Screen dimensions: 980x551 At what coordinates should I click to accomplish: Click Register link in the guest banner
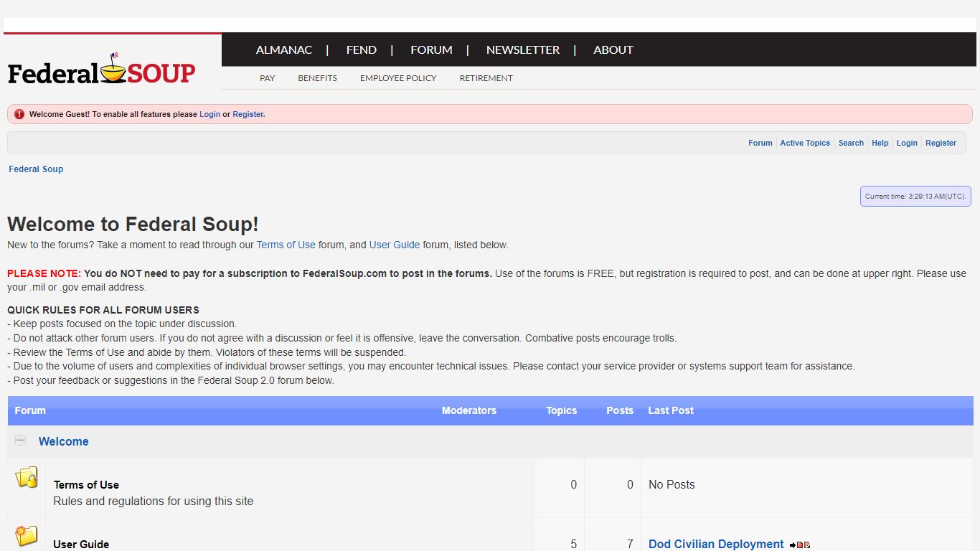[248, 114]
